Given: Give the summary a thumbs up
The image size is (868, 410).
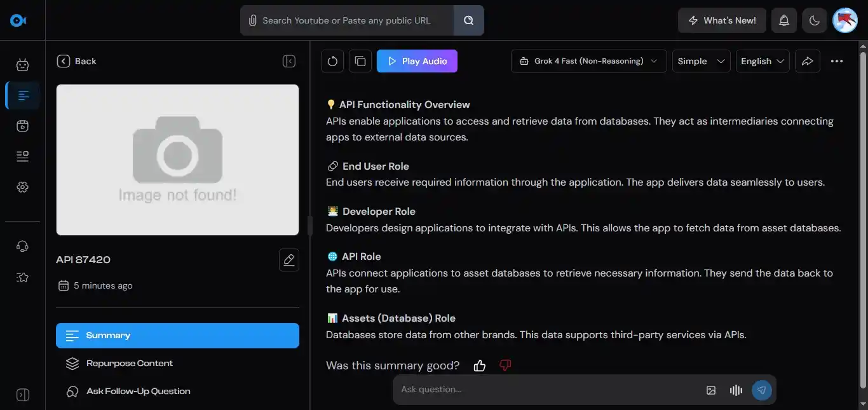Looking at the screenshot, I should click(x=480, y=366).
